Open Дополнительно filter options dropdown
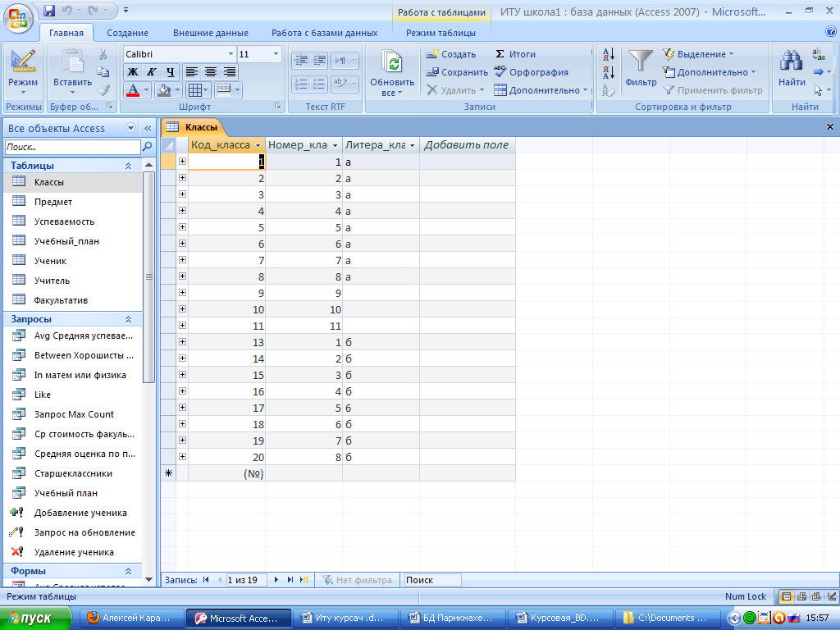 coord(709,72)
